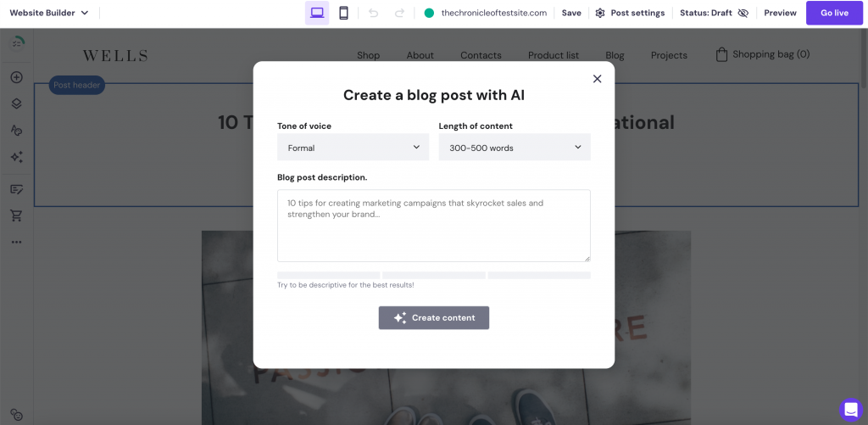
Task: Switch to desktop preview mode
Action: 317,13
